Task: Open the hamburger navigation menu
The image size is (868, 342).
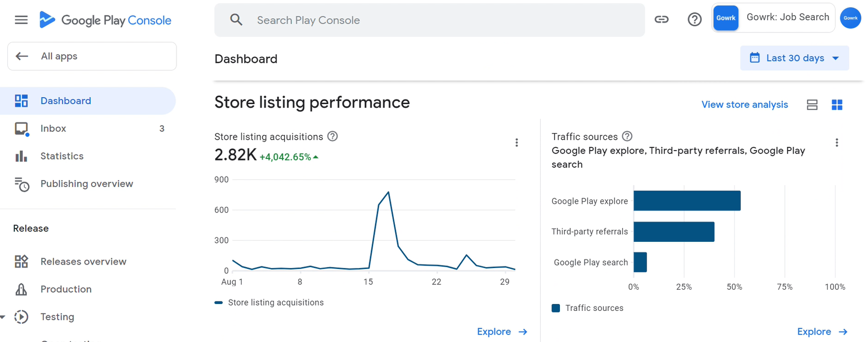Action: pyautogui.click(x=21, y=20)
